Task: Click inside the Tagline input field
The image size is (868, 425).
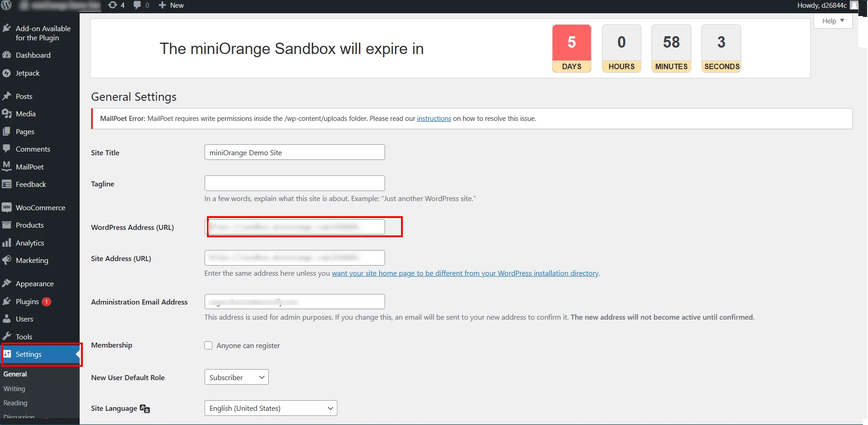Action: coord(294,183)
